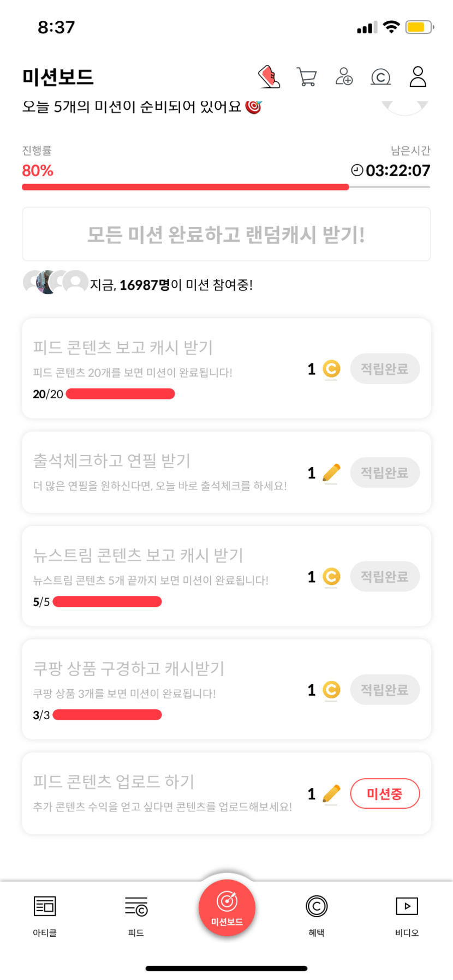This screenshot has height=980, width=453.
Task: Tap 모든 미션 완료하고 랜덤캐시 받기 button
Action: tap(226, 235)
